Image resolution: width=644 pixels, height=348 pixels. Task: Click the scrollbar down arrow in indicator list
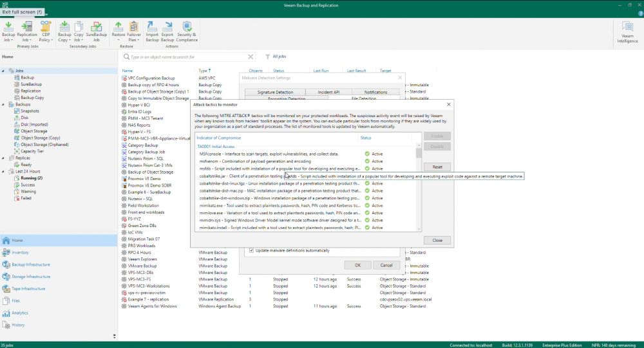(x=419, y=229)
